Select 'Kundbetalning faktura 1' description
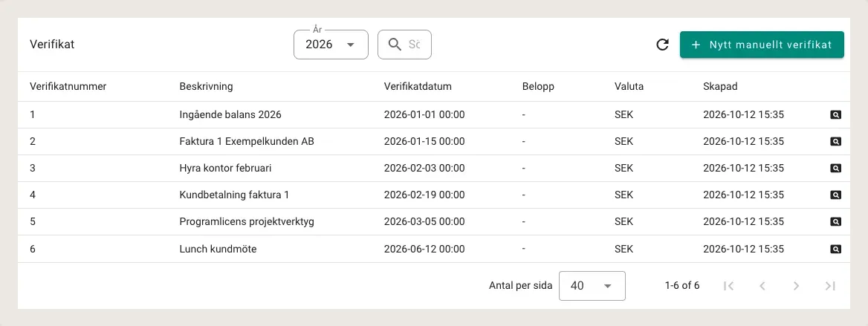The width and height of the screenshot is (868, 326). [234, 195]
